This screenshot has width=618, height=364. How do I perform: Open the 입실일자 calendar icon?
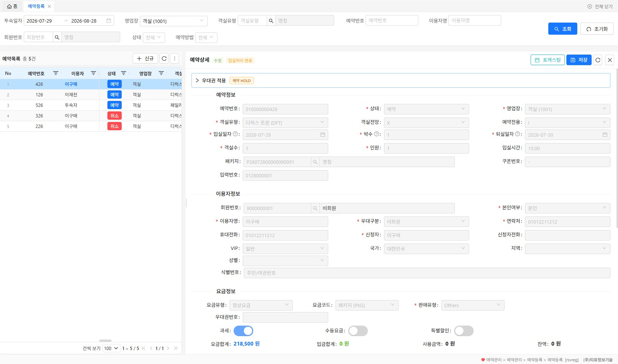tap(323, 135)
